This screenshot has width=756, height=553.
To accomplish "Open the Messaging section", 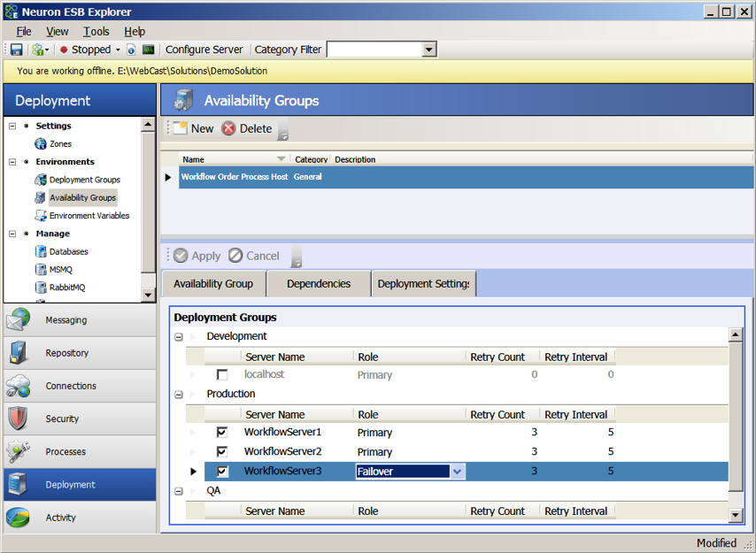I will click(80, 319).
